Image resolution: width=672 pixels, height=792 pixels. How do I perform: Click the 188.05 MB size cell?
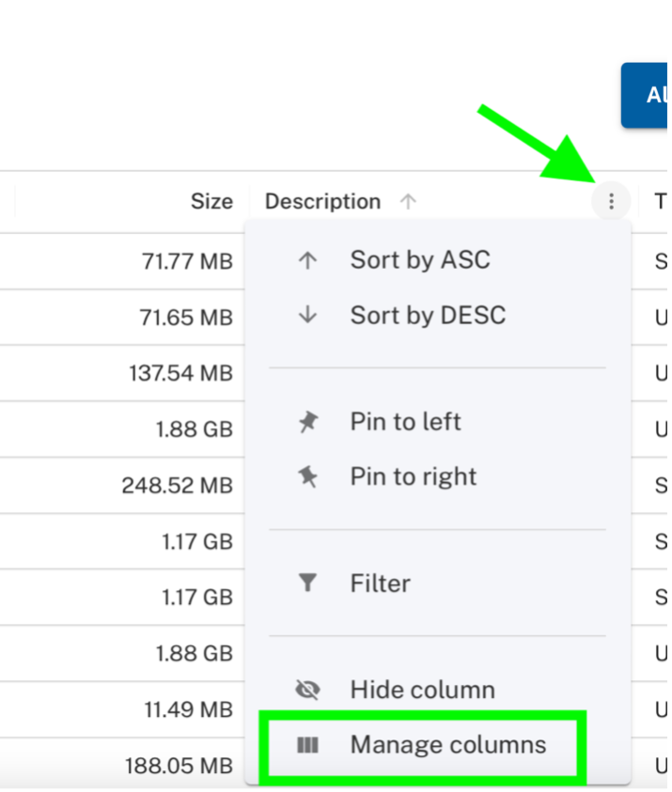(179, 767)
